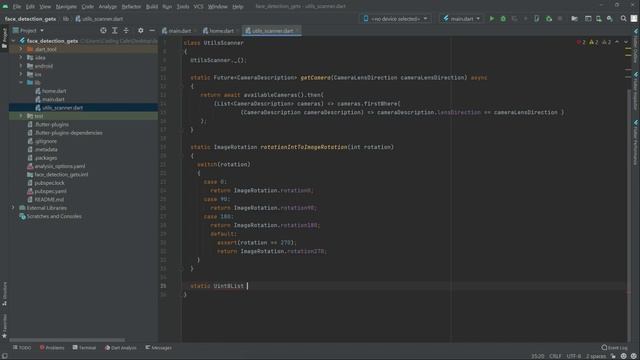Switch to the main.dart editor tab
Image resolution: width=640 pixels, height=360 pixels.
pyautogui.click(x=177, y=31)
